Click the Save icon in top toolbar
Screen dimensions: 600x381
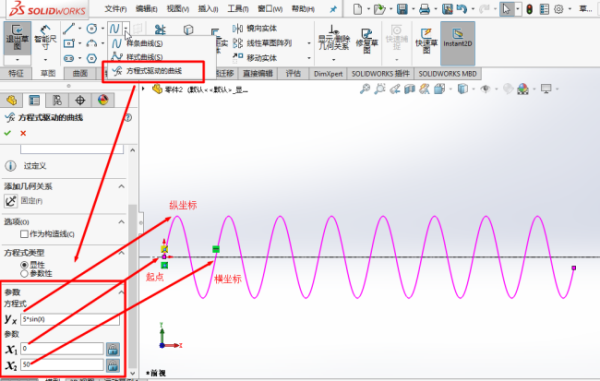click(x=402, y=9)
